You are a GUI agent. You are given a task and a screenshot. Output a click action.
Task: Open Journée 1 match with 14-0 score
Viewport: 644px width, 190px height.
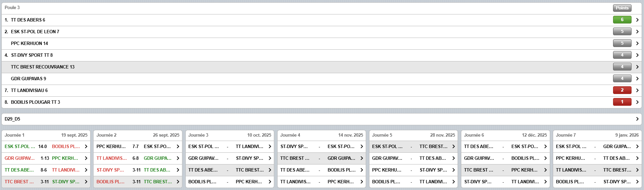pyautogui.click(x=42, y=146)
